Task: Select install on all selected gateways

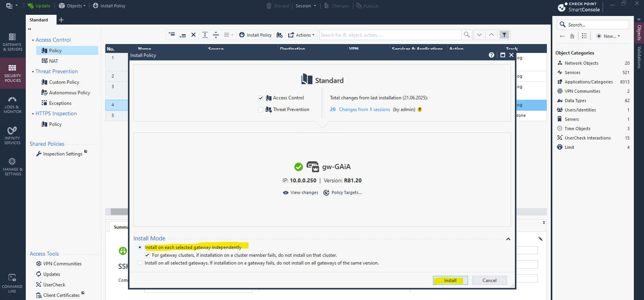Action: coord(140,263)
